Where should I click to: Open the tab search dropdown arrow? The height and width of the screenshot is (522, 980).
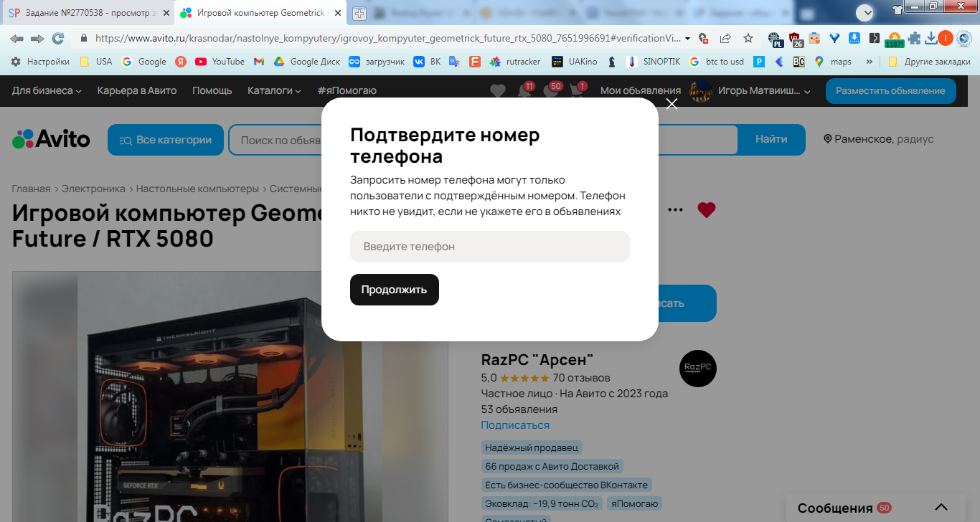click(866, 12)
